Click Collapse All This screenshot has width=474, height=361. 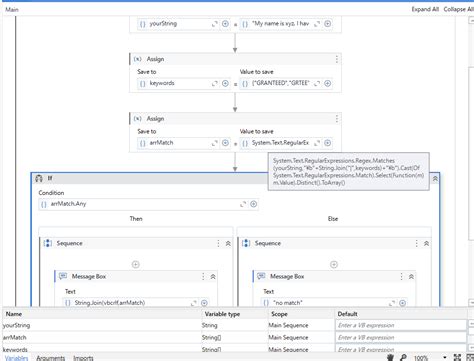tap(458, 9)
